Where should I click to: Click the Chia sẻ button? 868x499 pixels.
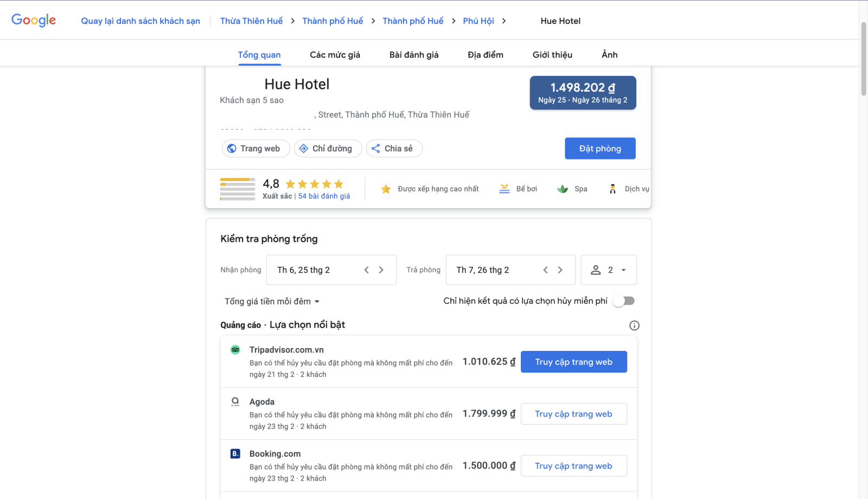[x=394, y=149]
